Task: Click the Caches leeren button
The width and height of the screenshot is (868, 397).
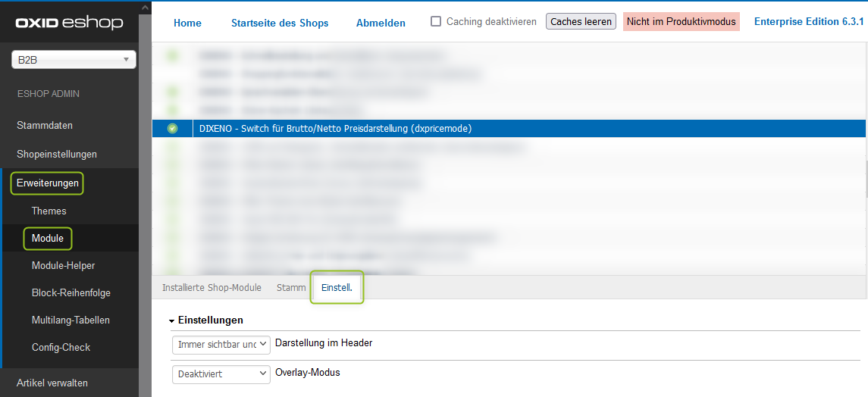Action: tap(581, 21)
